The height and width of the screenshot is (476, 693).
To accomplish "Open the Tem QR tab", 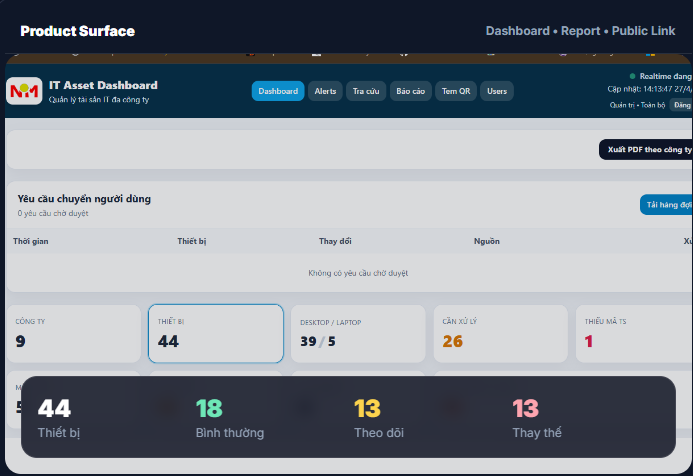I will click(455, 91).
